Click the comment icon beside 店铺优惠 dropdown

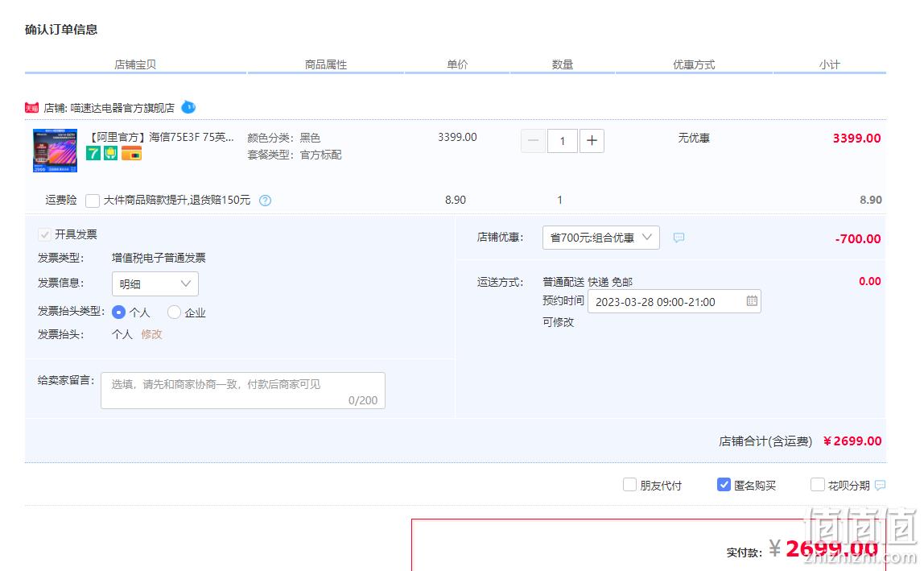pos(679,238)
